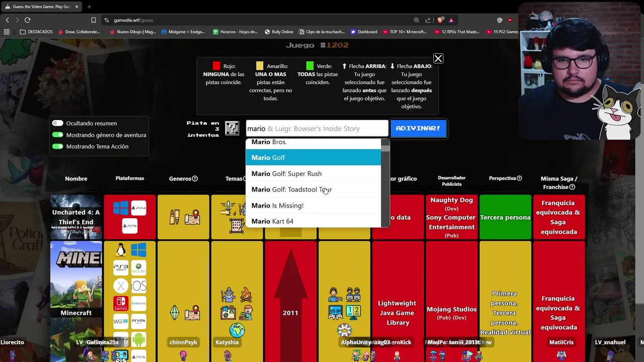Click the Xbox 360 platform icon

[x=138, y=268]
